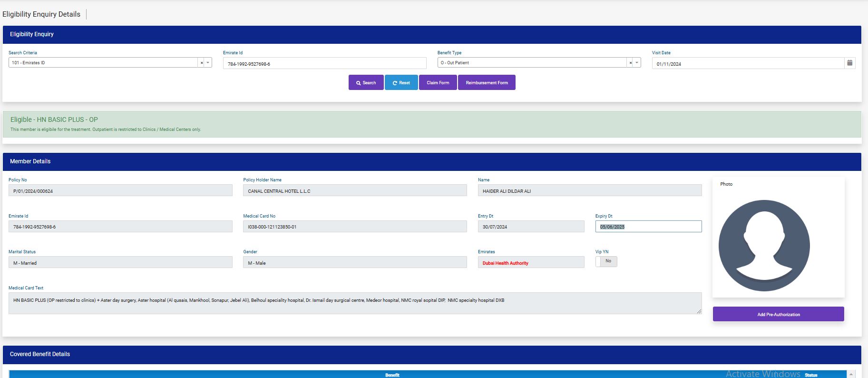868x378 pixels.
Task: Click the top Emirate Id search input field
Action: 324,64
